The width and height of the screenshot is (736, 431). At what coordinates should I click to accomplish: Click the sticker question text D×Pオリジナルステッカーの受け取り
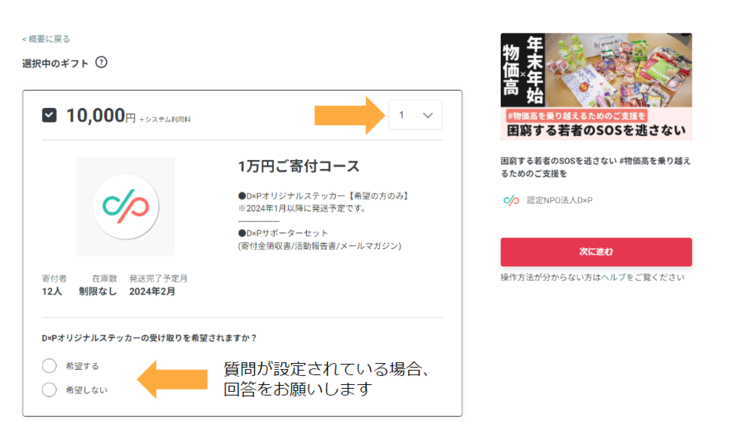[149, 337]
